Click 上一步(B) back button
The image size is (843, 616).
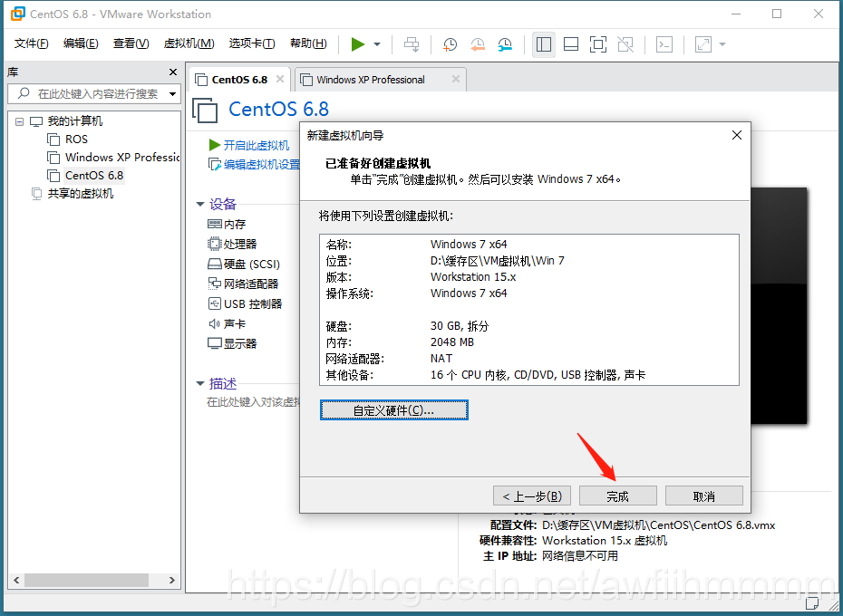click(532, 496)
